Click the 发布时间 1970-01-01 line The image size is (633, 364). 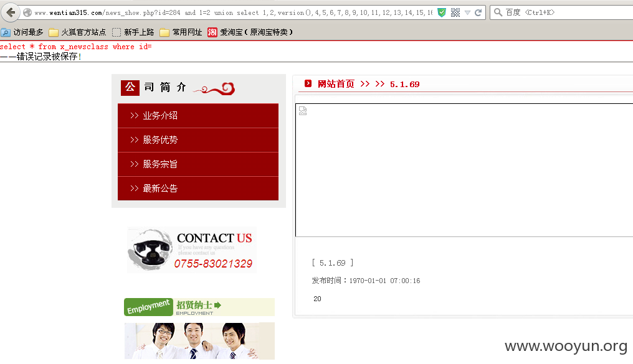click(x=366, y=281)
